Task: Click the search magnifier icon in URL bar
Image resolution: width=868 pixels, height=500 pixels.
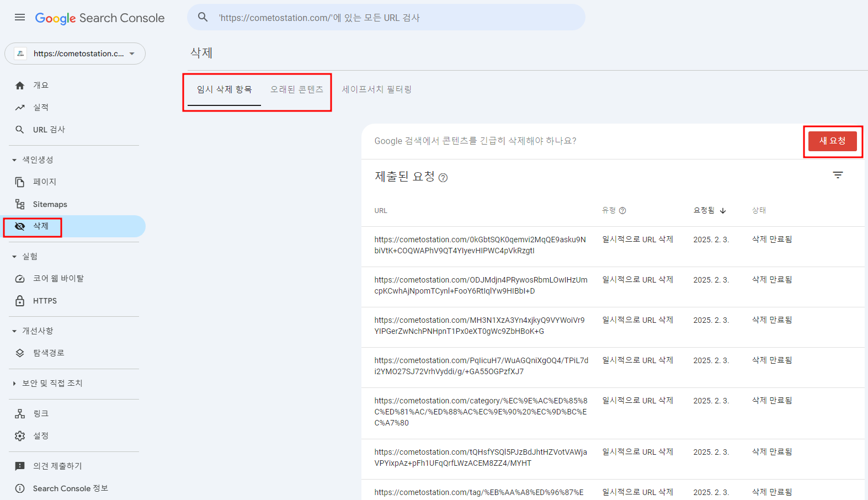Action: click(203, 17)
